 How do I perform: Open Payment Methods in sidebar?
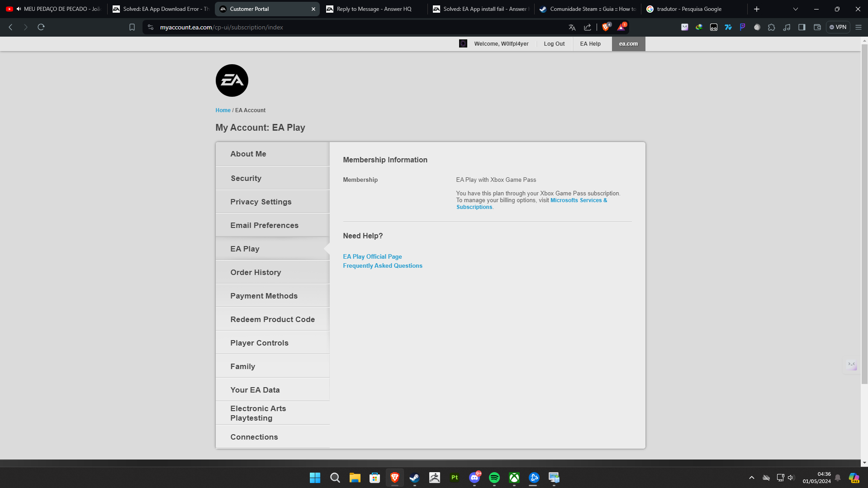point(273,296)
